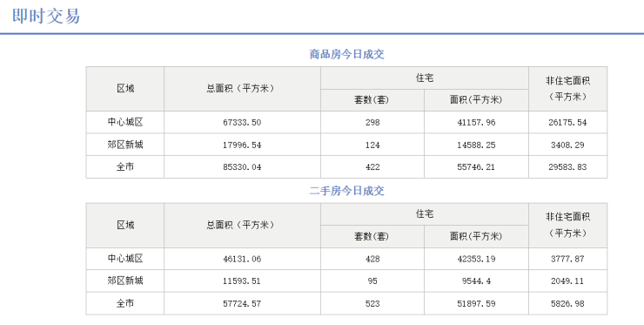Select 全市 row in the 商品房 table

346,167
